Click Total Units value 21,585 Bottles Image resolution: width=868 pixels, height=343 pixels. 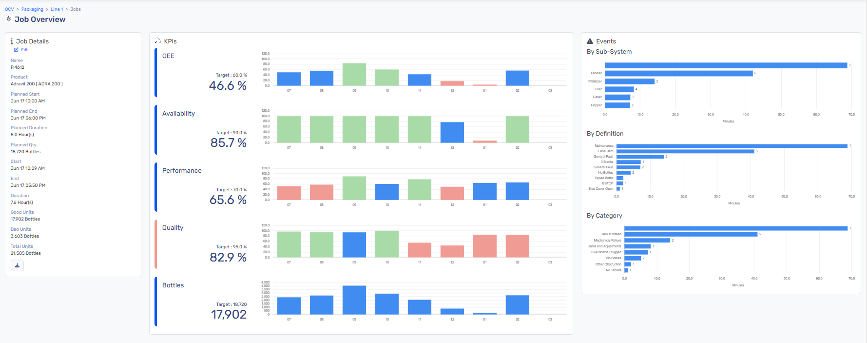pos(26,253)
